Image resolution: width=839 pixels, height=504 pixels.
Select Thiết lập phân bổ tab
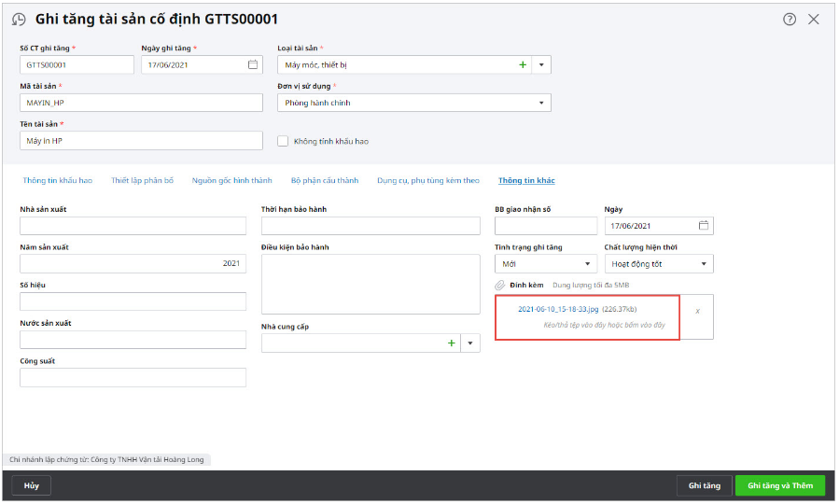[x=142, y=180]
